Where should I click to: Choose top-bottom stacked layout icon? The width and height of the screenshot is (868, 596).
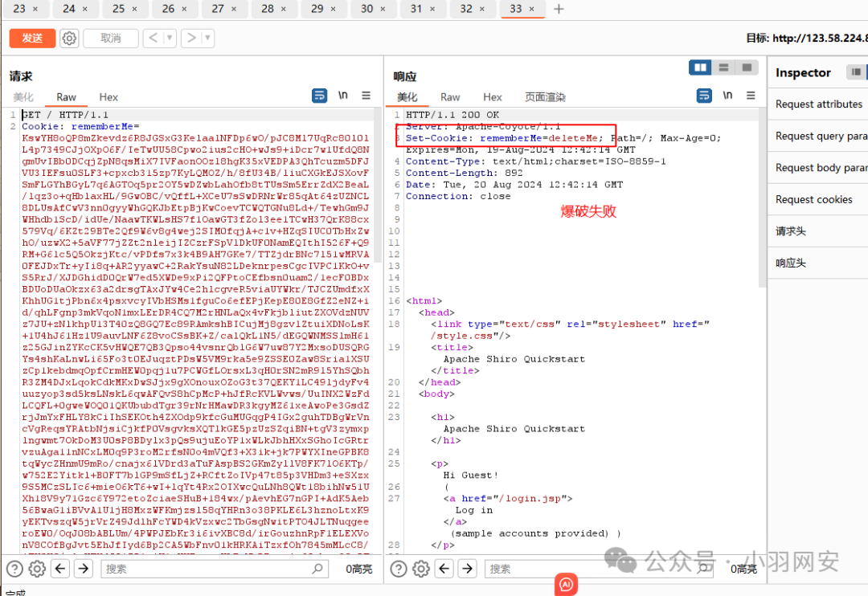pyautogui.click(x=723, y=67)
